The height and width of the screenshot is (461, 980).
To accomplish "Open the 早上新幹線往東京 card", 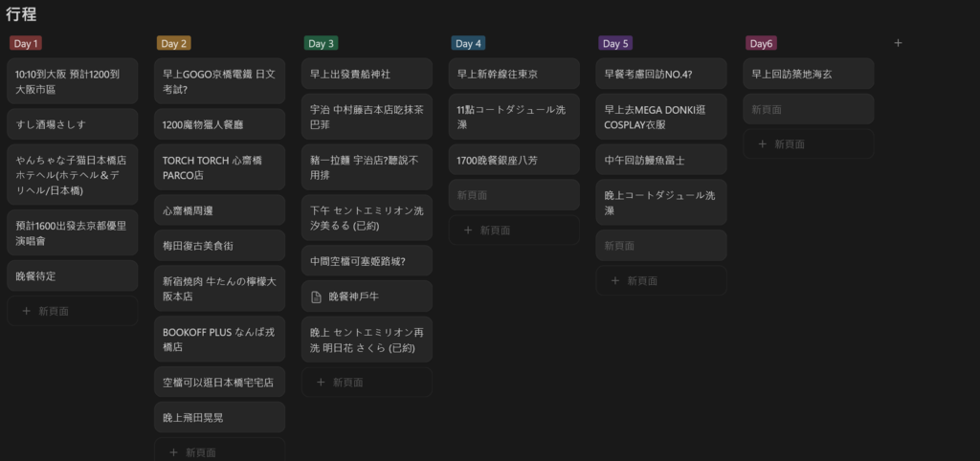I will click(x=514, y=74).
